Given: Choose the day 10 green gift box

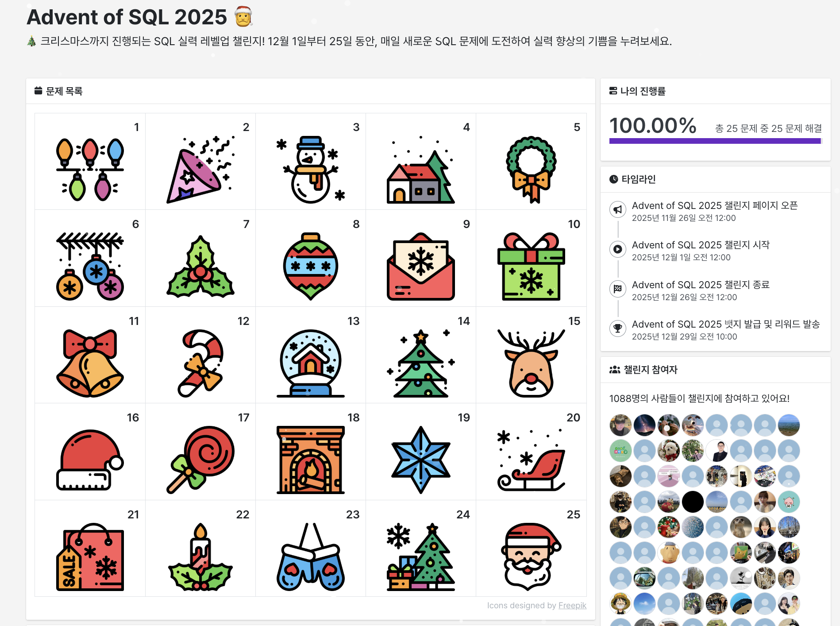Looking at the screenshot, I should pyautogui.click(x=531, y=267).
